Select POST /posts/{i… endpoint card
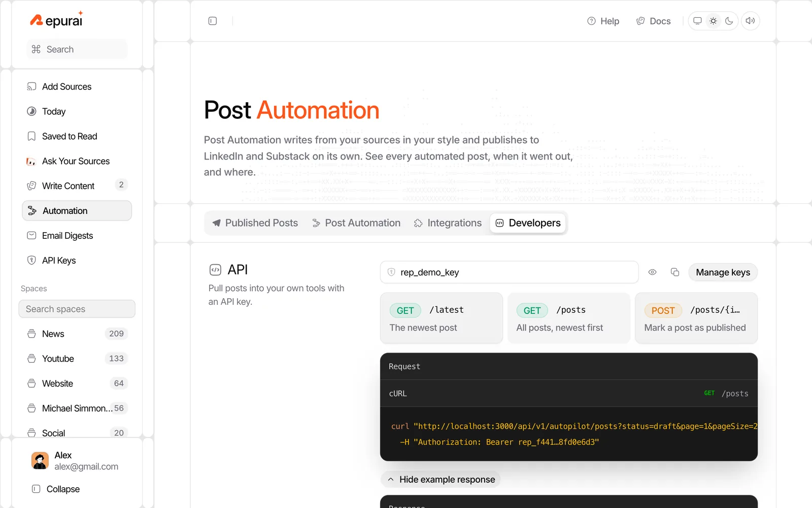812x508 pixels. pos(696,318)
